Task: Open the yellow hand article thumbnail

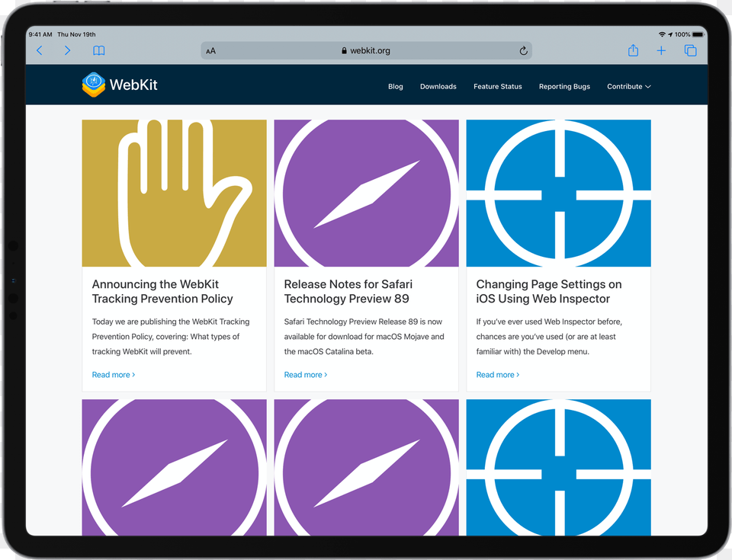Action: coord(174,193)
